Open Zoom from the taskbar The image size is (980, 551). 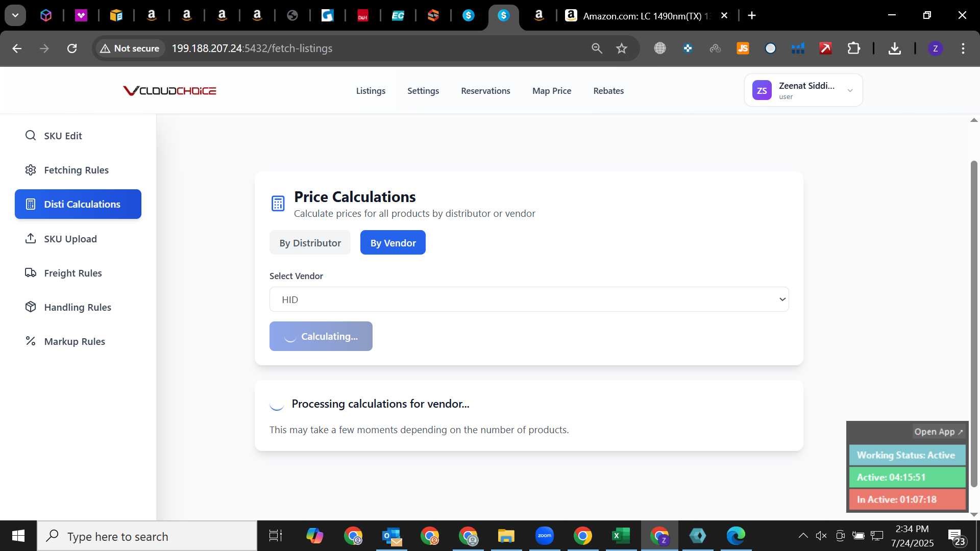pyautogui.click(x=545, y=536)
